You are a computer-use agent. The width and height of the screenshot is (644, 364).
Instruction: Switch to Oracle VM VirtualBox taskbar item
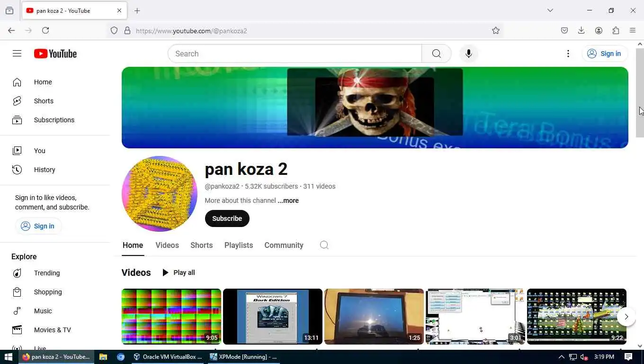click(168, 357)
